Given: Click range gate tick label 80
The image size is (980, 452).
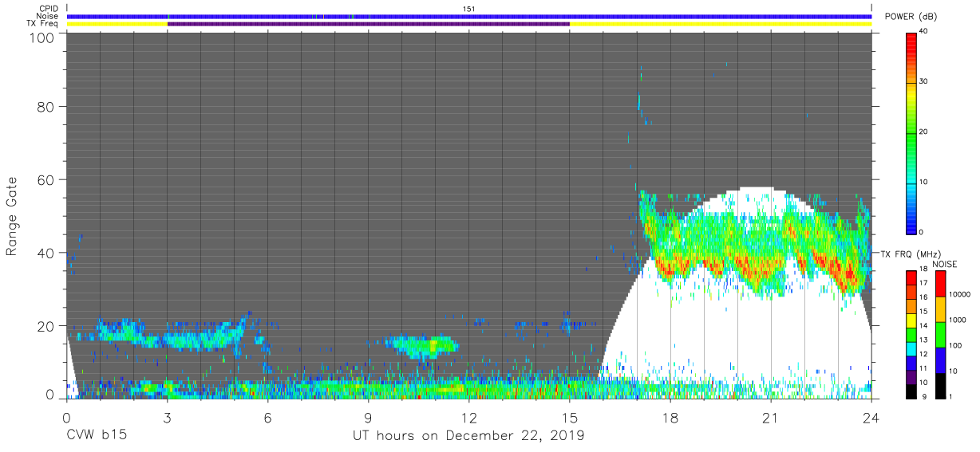Looking at the screenshot, I should pos(46,106).
